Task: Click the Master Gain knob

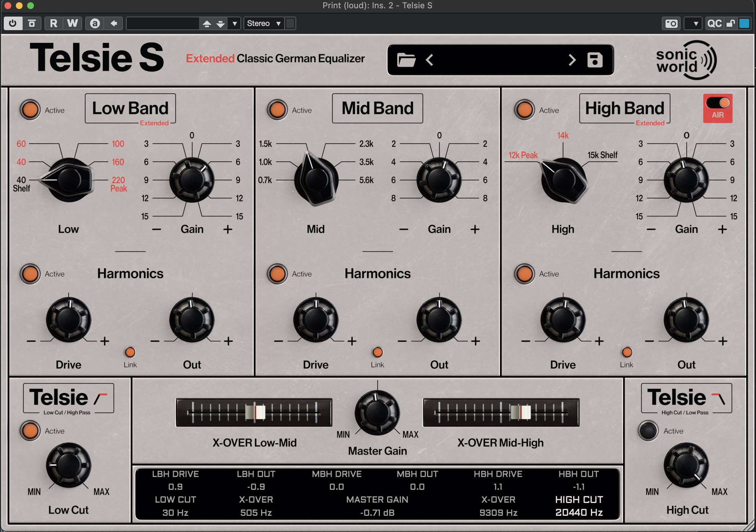Action: point(377,413)
